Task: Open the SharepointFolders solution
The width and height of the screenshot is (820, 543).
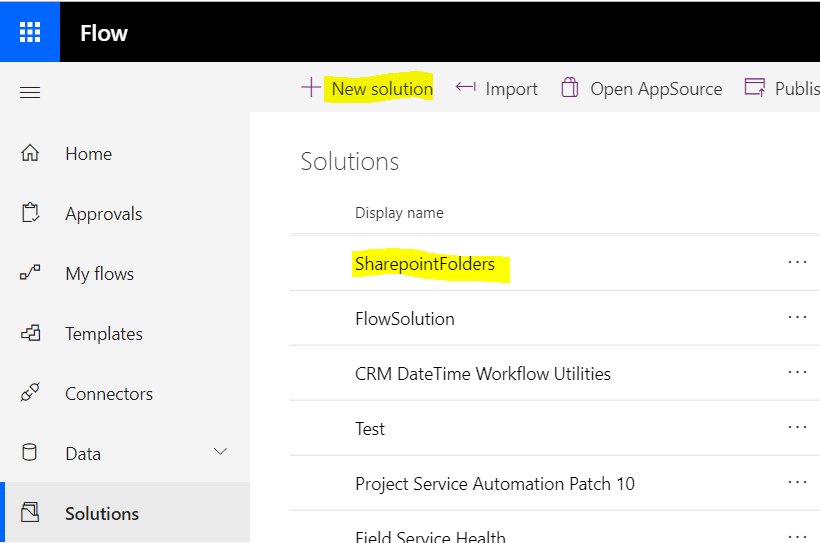Action: 425,264
